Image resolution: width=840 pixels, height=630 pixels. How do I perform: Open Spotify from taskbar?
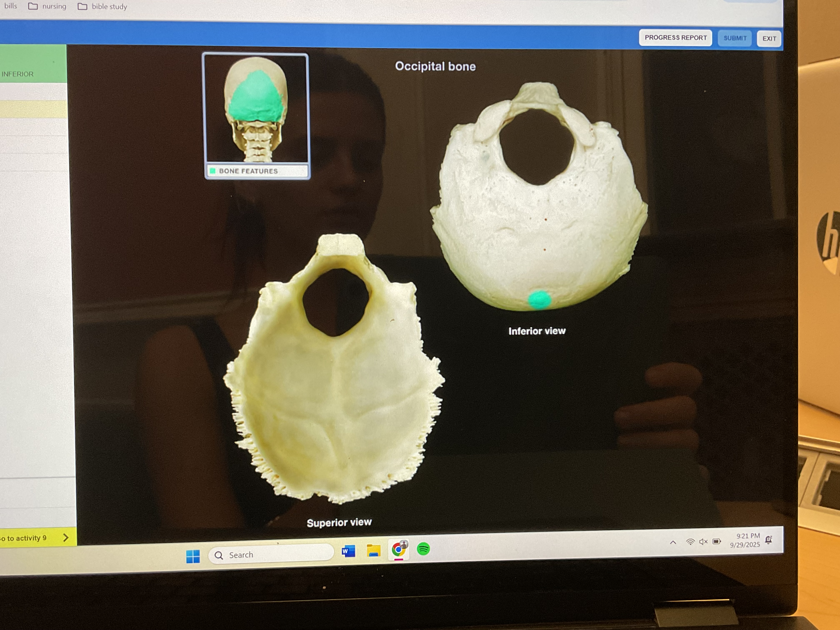tap(423, 549)
